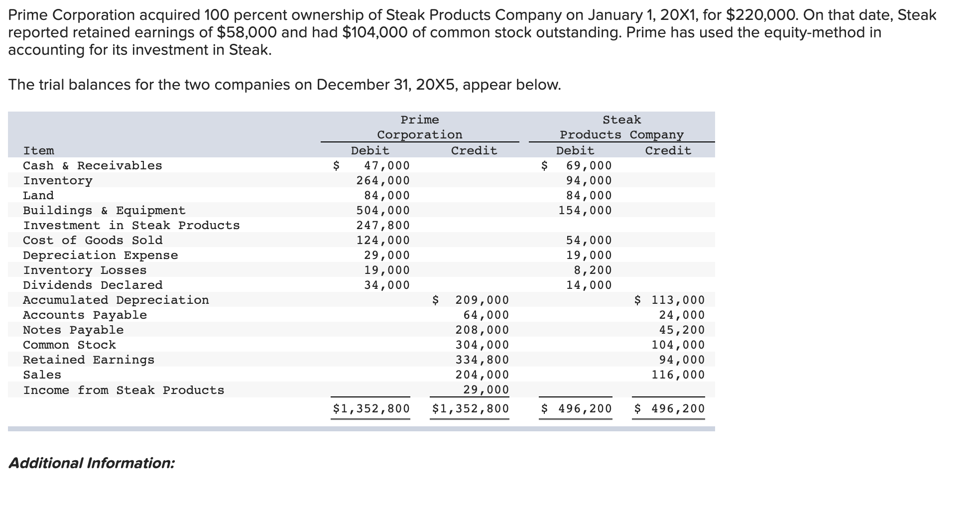The width and height of the screenshot is (980, 507).
Task: Select Prime's 209,000 accumulated depreciation
Action: [482, 300]
